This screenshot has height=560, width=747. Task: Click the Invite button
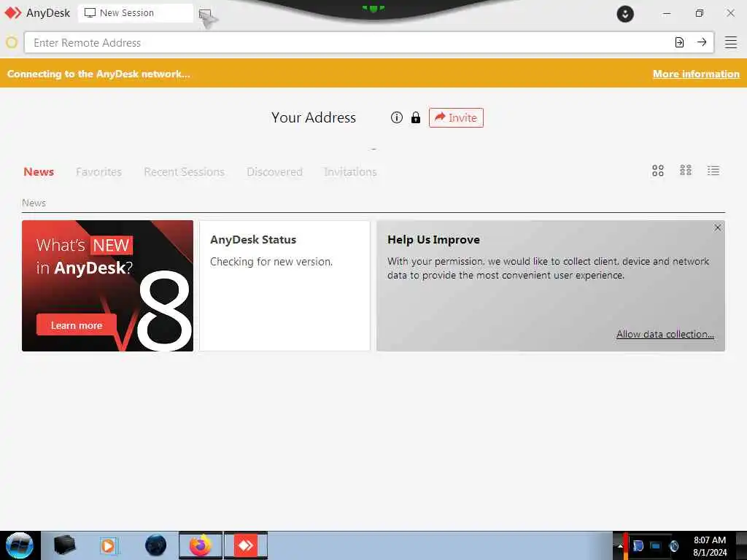pos(456,117)
